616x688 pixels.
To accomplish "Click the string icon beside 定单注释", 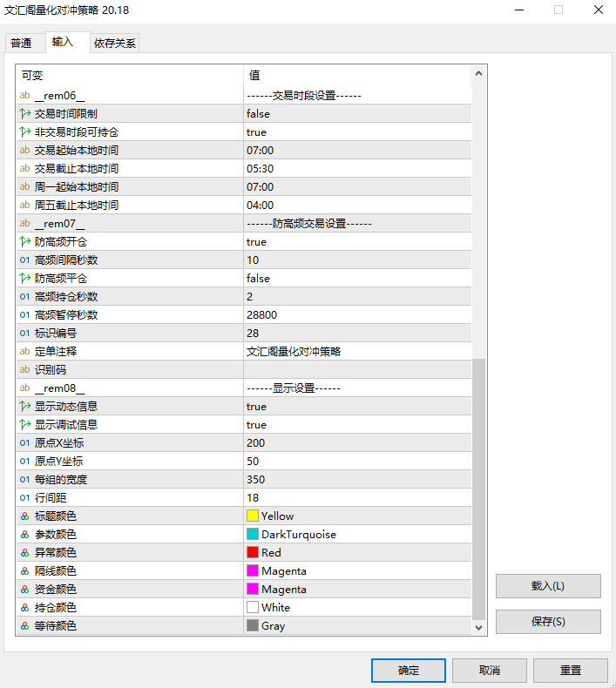I will coord(24,352).
